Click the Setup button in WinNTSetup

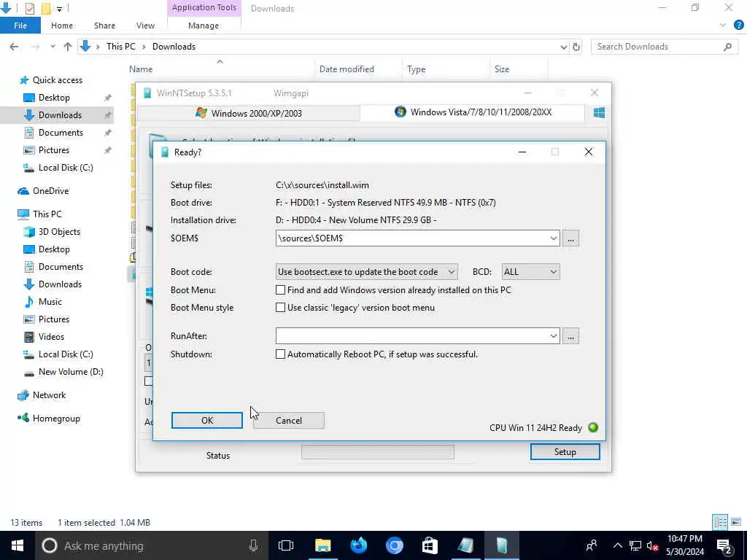point(565,452)
